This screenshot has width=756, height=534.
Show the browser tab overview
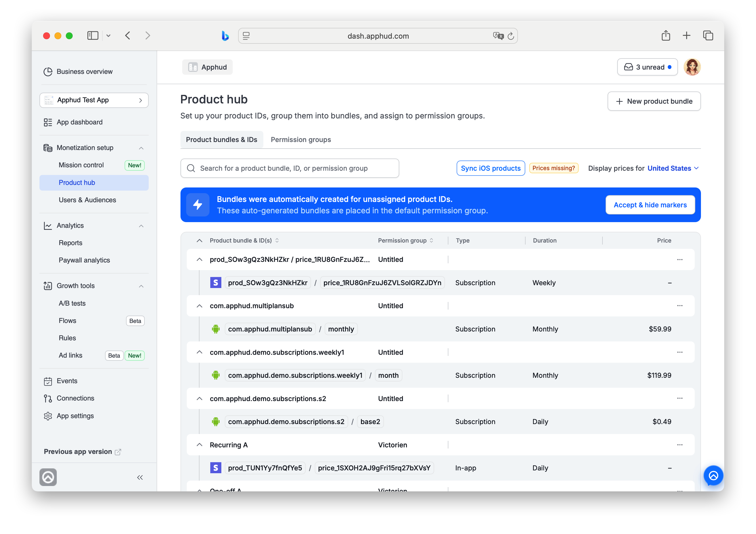click(x=708, y=36)
